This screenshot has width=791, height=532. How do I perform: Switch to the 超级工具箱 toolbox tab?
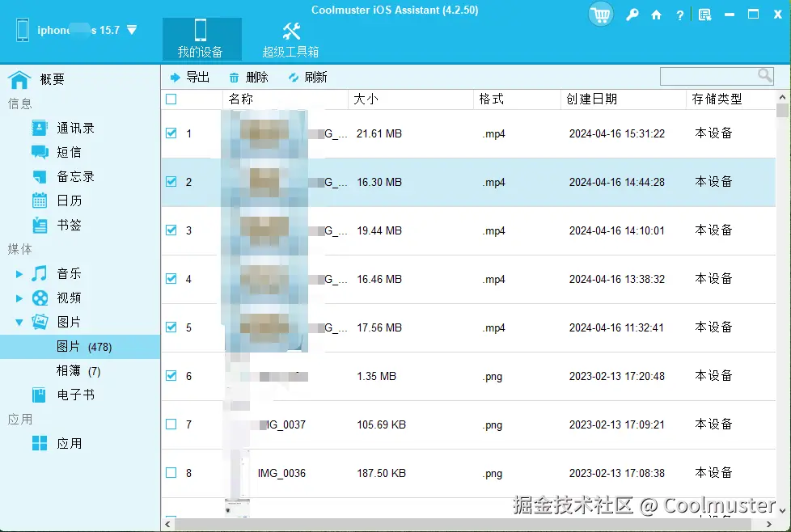pos(292,39)
